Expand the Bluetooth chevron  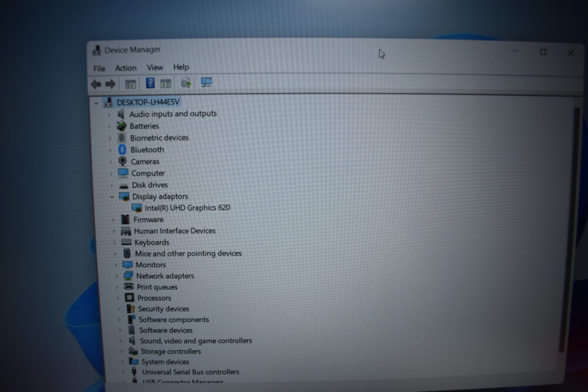(111, 150)
